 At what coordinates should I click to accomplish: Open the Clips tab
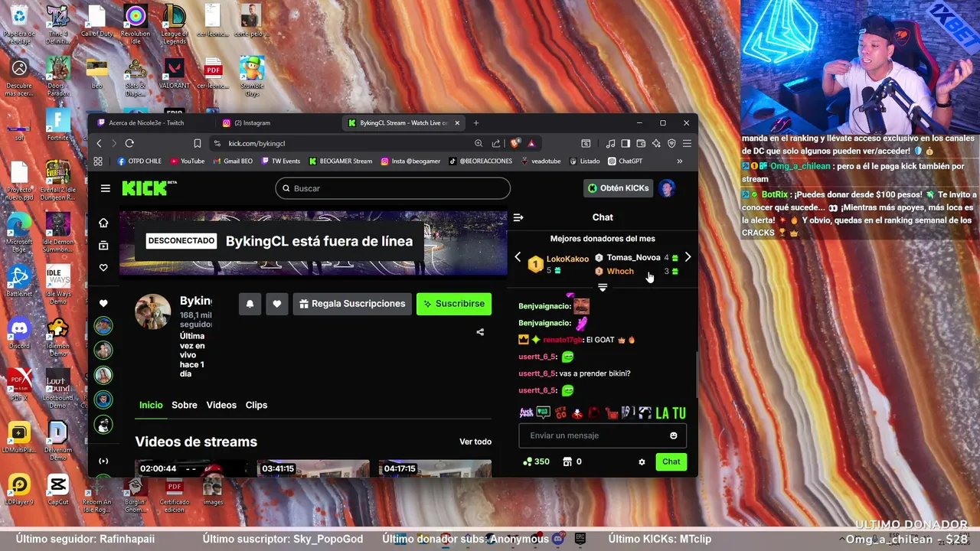256,405
